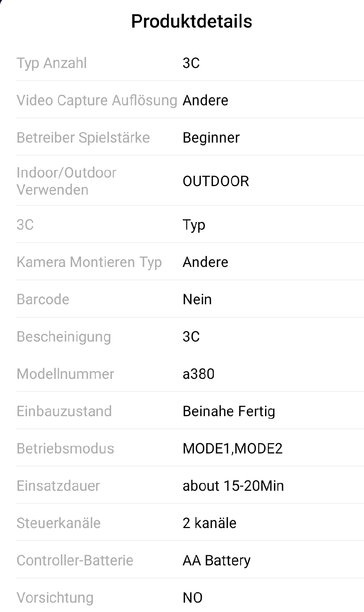This screenshot has height=612, width=364.
Task: Tap the Barcode label
Action: pyautogui.click(x=43, y=299)
